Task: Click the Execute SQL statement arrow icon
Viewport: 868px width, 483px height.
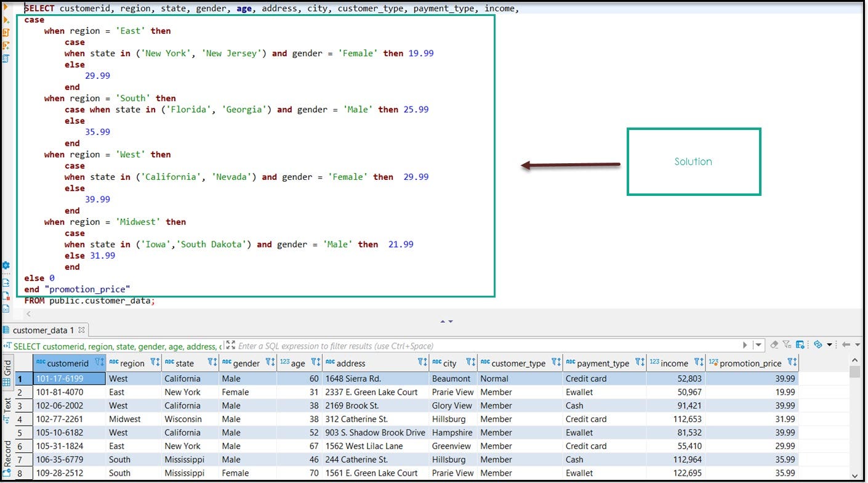Action: coord(7,7)
